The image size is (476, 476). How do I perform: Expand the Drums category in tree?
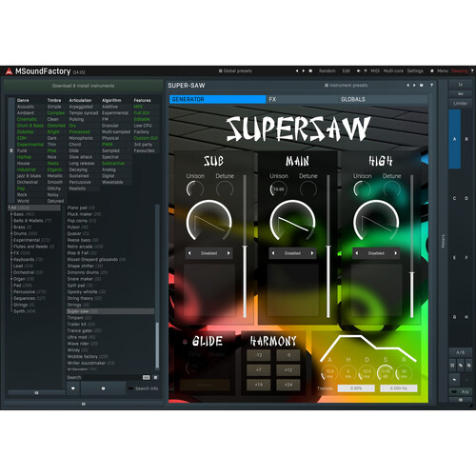click(x=11, y=233)
